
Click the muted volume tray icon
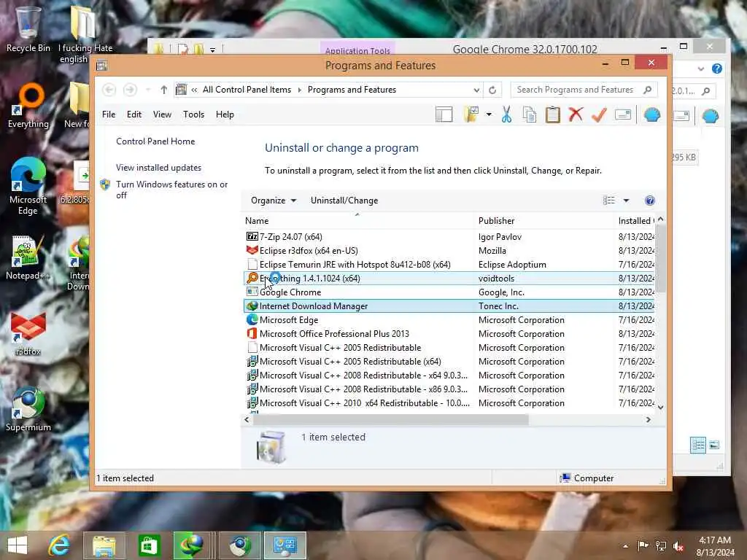click(678, 545)
